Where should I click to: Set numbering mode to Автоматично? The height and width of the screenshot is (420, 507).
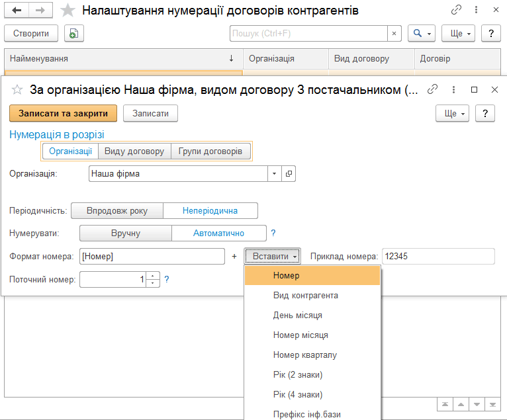(218, 233)
